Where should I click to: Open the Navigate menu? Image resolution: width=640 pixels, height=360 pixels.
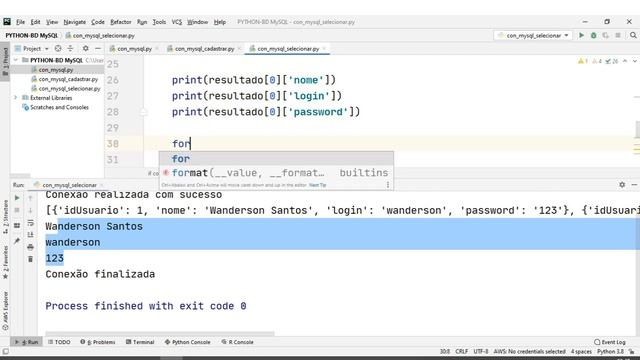tap(74, 22)
